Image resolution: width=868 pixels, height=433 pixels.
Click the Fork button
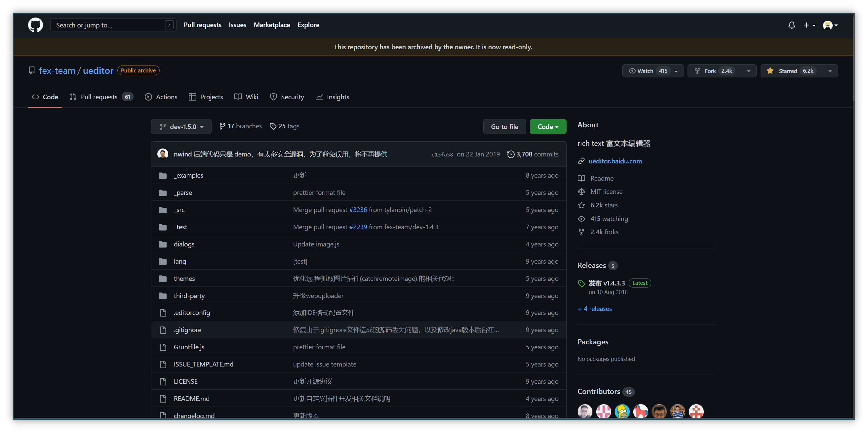coord(714,71)
